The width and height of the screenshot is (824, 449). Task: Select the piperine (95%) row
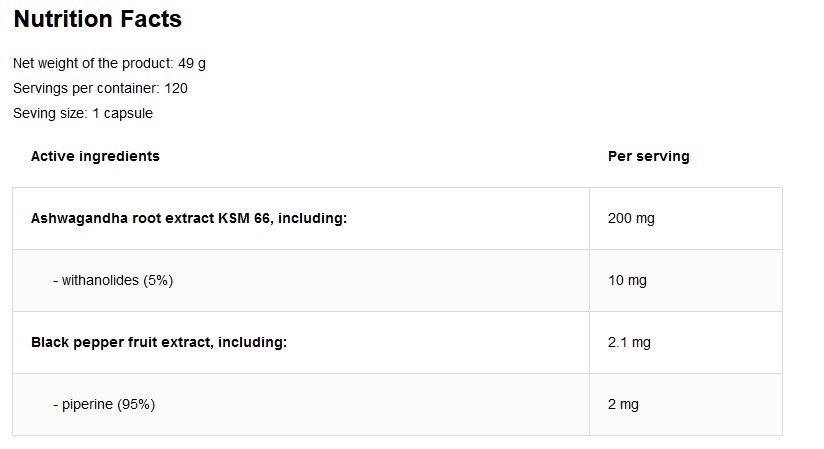pos(397,404)
